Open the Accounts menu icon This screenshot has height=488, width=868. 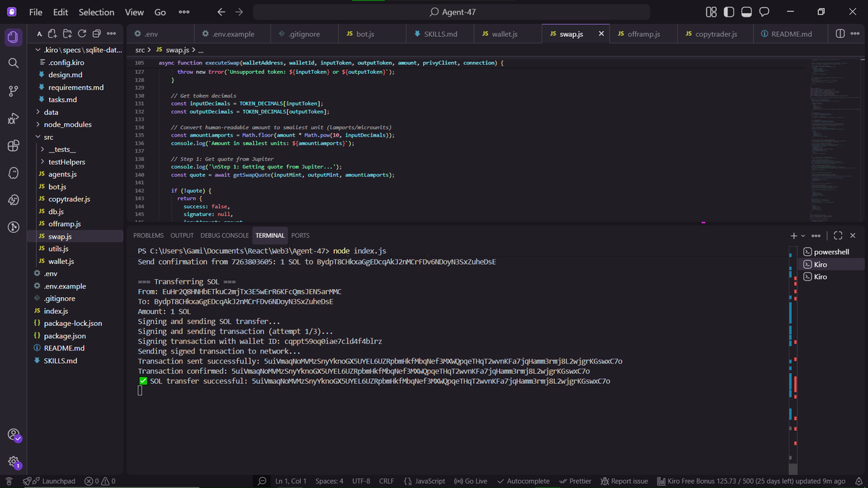14,435
